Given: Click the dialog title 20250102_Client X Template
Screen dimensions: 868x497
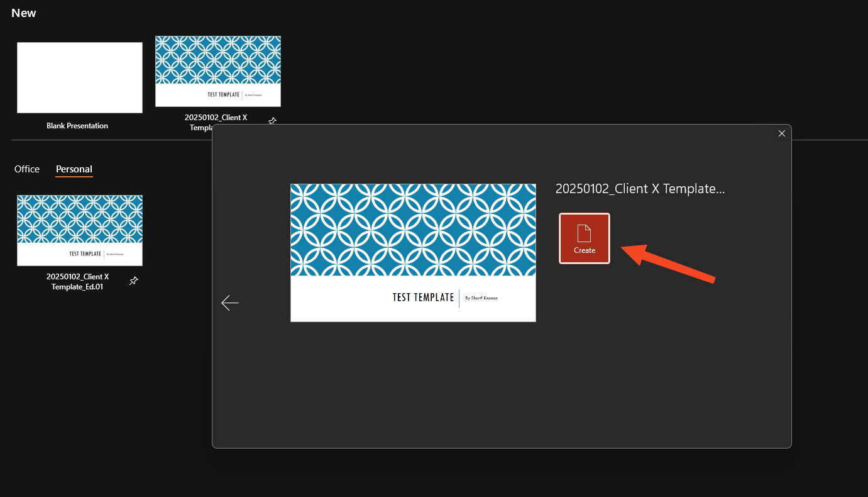Looking at the screenshot, I should click(640, 189).
